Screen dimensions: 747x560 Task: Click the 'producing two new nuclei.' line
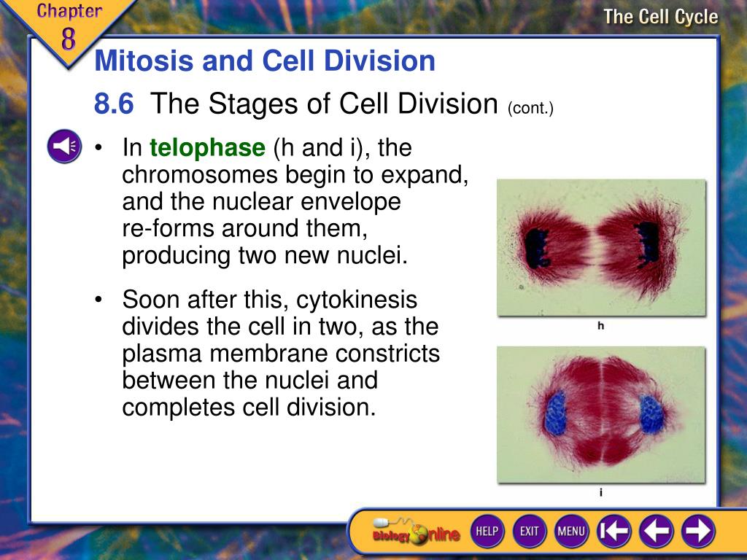pyautogui.click(x=265, y=255)
